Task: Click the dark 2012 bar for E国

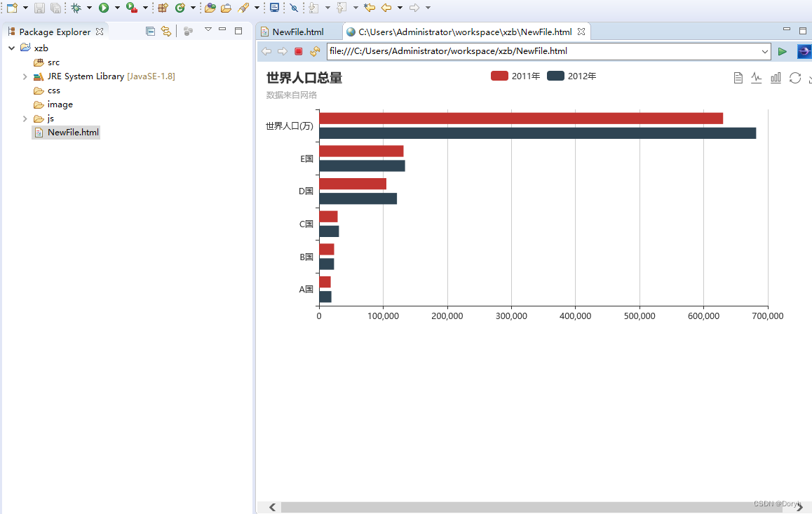Action: coord(362,166)
